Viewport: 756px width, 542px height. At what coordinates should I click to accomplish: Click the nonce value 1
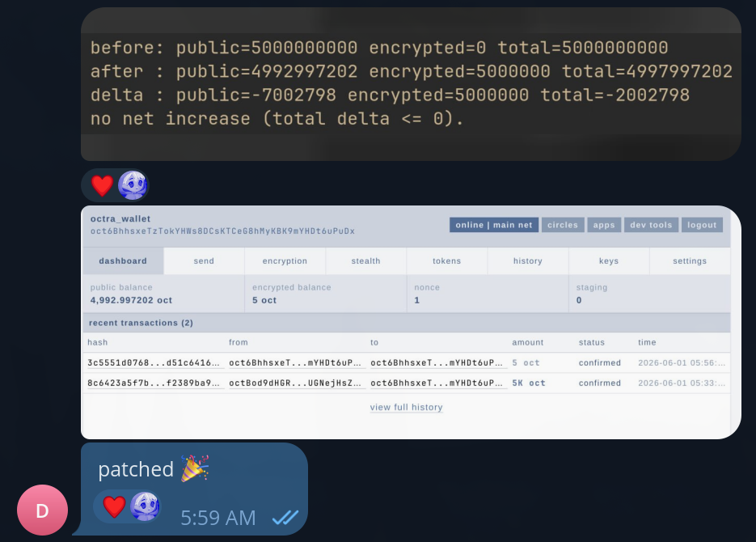[x=417, y=300]
